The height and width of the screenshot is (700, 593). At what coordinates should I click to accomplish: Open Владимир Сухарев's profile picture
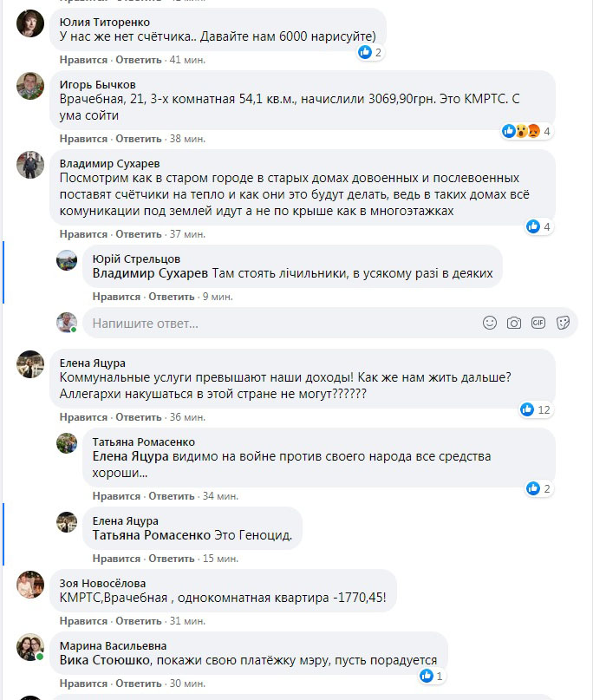(x=31, y=165)
